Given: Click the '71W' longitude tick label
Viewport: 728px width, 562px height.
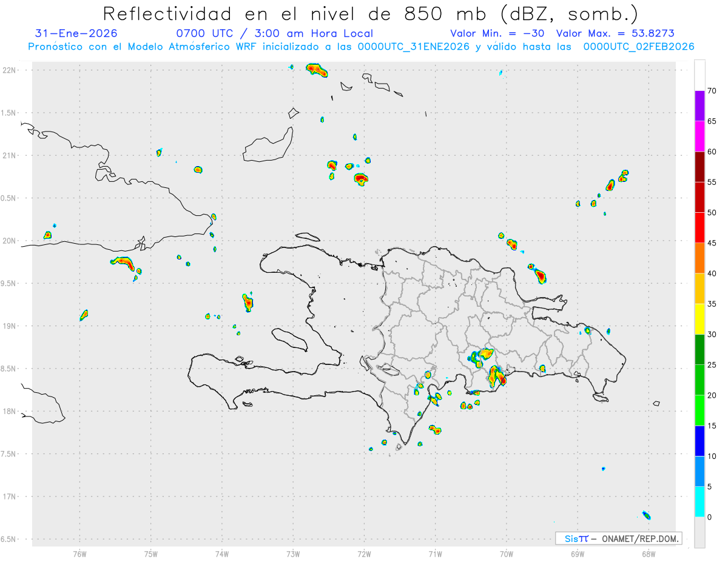Looking at the screenshot, I should (x=435, y=554).
